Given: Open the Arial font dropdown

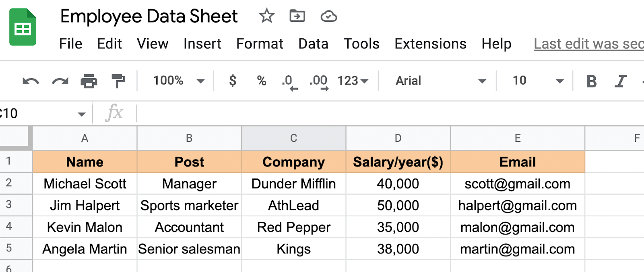Looking at the screenshot, I should tap(441, 81).
